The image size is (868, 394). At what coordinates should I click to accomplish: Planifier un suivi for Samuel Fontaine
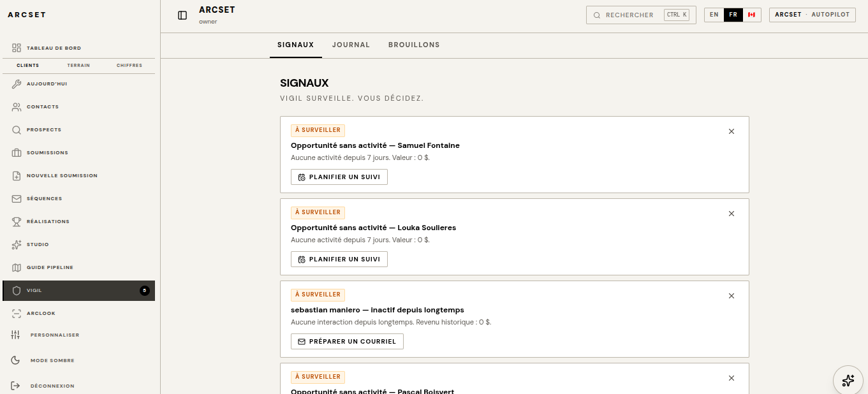pos(339,177)
